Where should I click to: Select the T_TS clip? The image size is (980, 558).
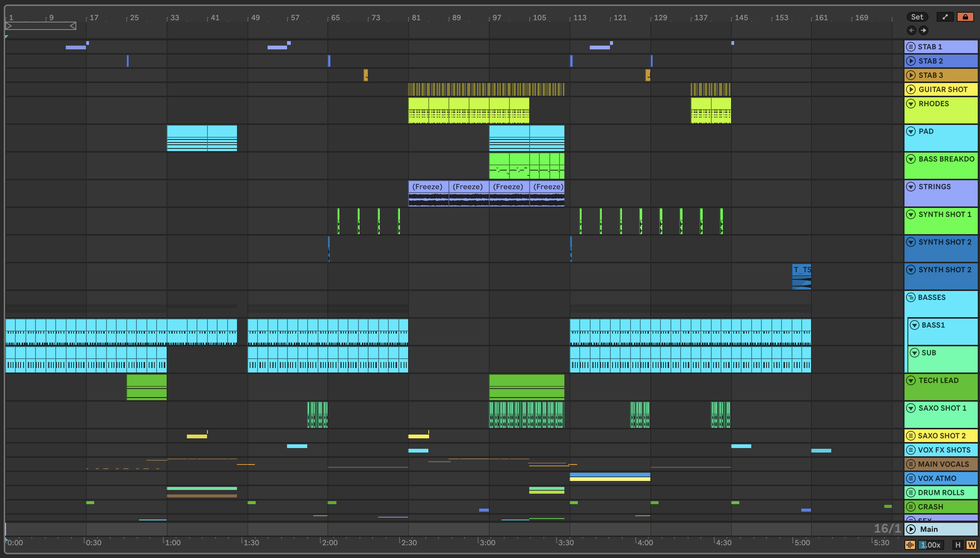pyautogui.click(x=801, y=276)
